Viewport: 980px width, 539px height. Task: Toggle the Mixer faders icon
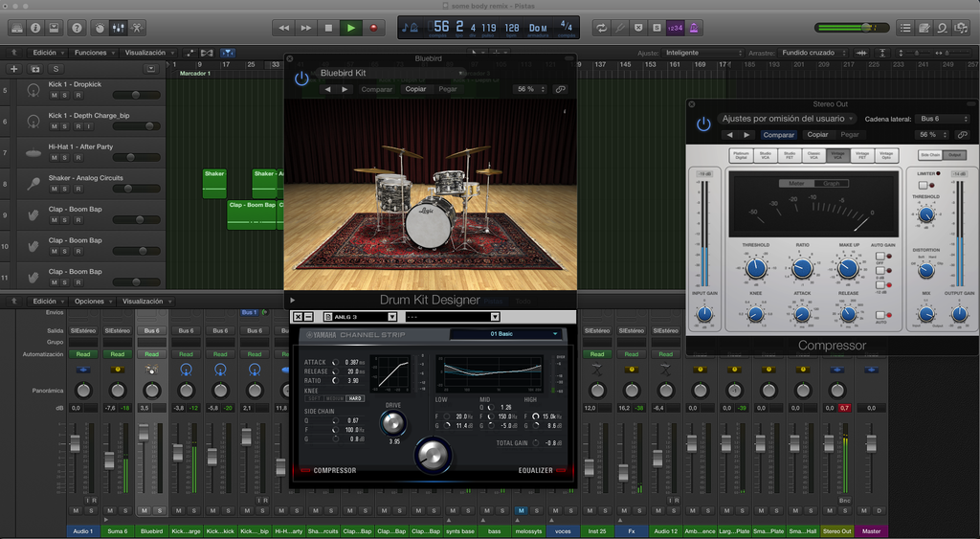(119, 28)
